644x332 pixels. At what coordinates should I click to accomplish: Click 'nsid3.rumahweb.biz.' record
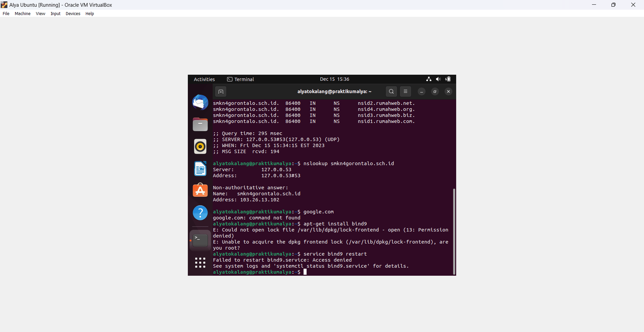click(x=386, y=116)
